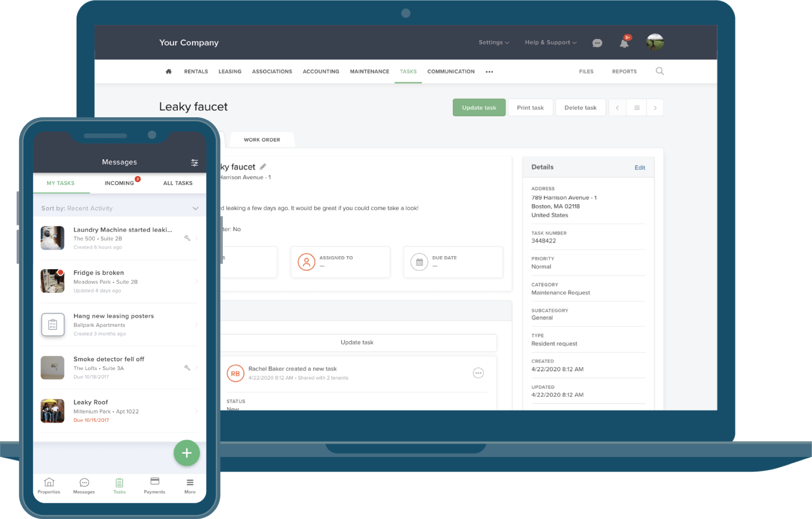Click the Your Company title
Viewport: 812px width, 519px height.
pyautogui.click(x=189, y=43)
